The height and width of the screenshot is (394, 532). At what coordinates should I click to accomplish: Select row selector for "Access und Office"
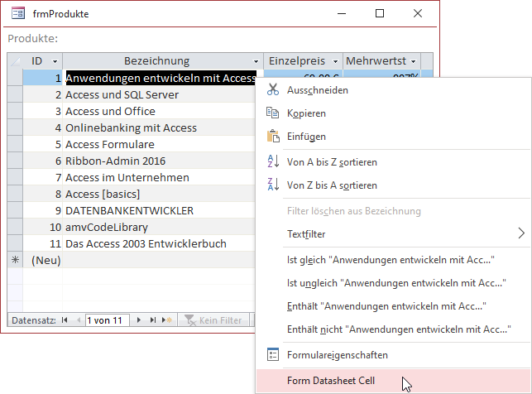(15, 111)
